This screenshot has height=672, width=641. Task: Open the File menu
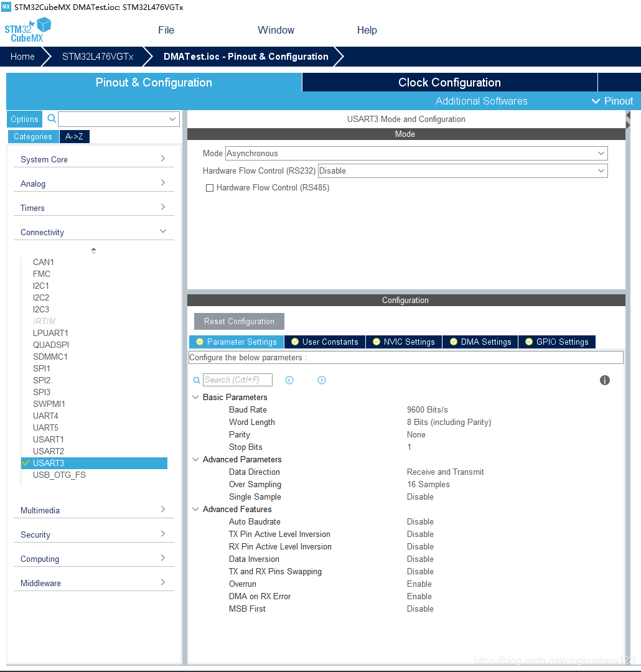166,30
